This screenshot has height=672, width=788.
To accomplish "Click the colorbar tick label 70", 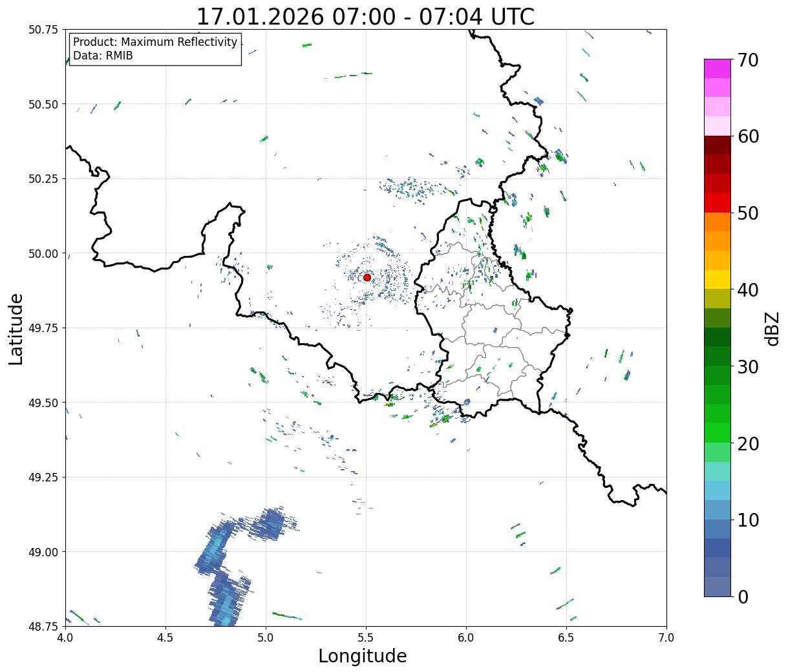I will point(747,60).
